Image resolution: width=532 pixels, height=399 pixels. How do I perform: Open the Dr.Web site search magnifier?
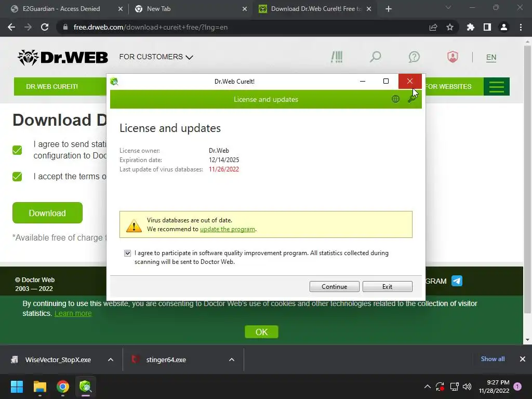375,57
